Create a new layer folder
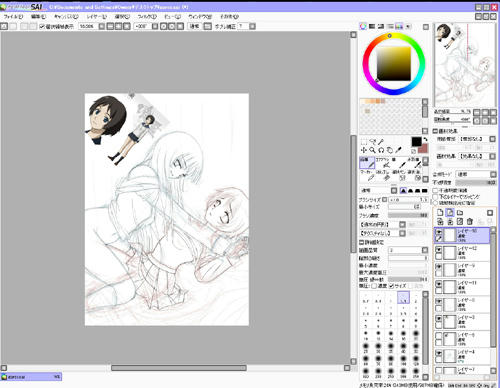This screenshot has width=500, height=388. pos(460,212)
